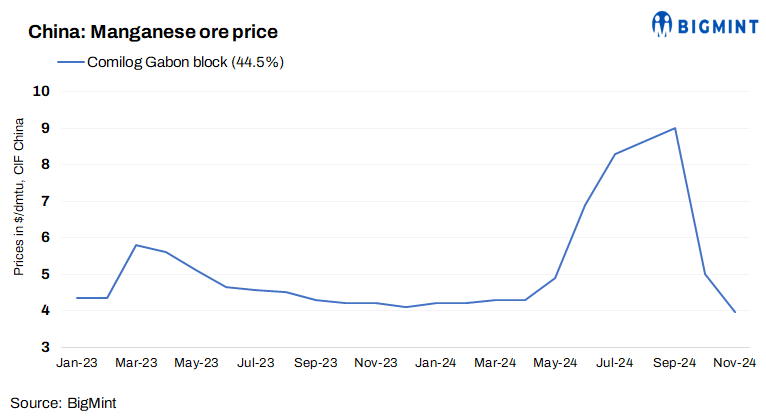Click the Sep-24 peak point on the line

click(675, 128)
